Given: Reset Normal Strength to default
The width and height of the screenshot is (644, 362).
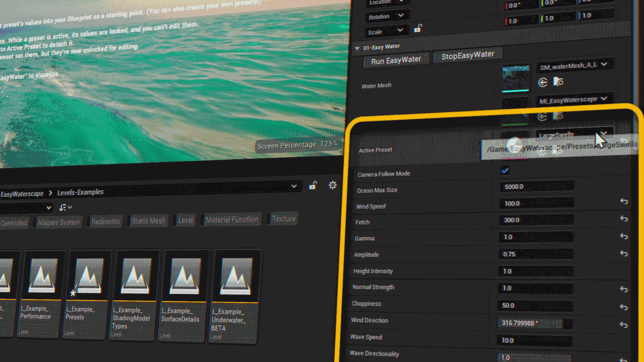Looking at the screenshot, I should click(623, 289).
